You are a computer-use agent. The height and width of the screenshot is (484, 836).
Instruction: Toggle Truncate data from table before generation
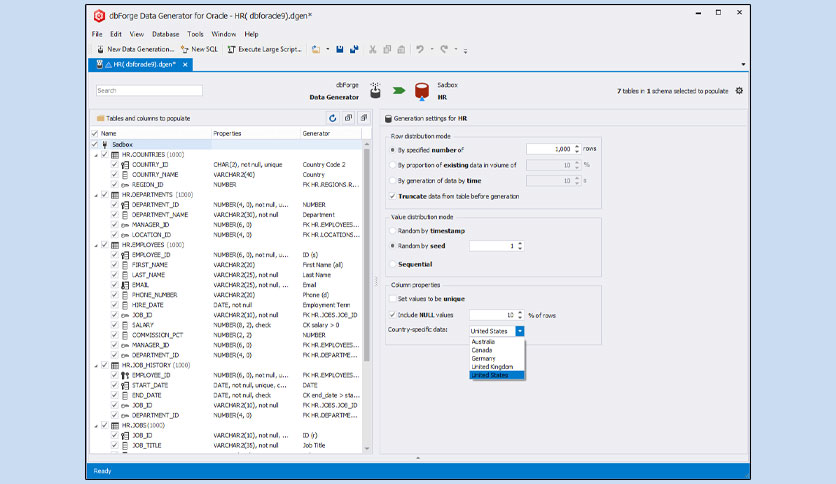pos(392,196)
